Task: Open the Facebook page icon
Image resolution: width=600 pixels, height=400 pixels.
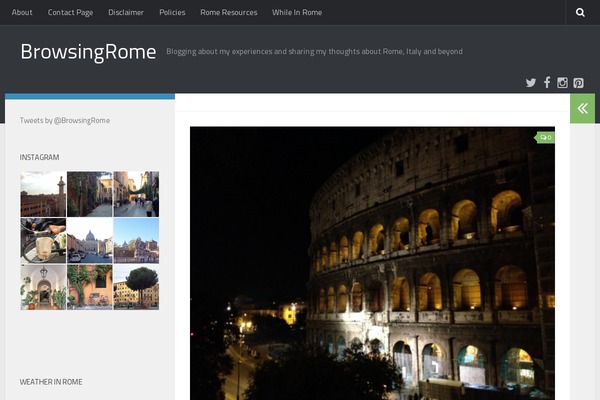Action: [x=547, y=82]
